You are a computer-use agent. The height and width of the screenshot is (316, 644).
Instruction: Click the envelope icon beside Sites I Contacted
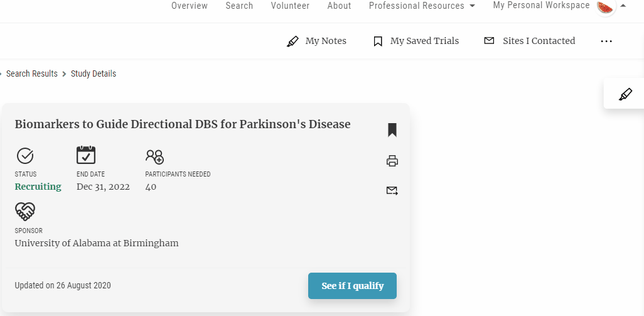pos(489,41)
